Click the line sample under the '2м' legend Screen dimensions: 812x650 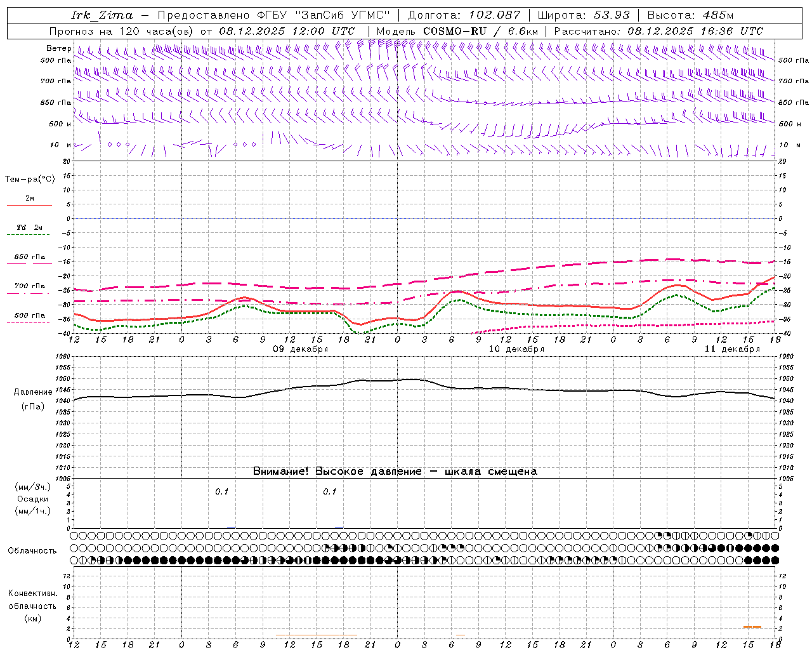click(29, 205)
